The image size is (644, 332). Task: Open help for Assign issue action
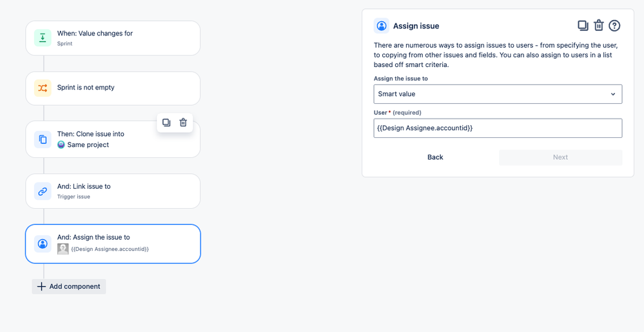(614, 26)
